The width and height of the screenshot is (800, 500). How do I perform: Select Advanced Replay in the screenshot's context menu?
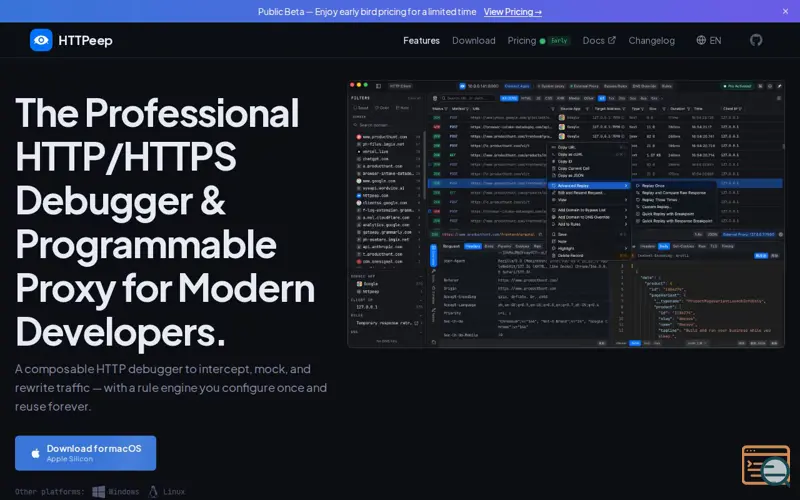(589, 186)
